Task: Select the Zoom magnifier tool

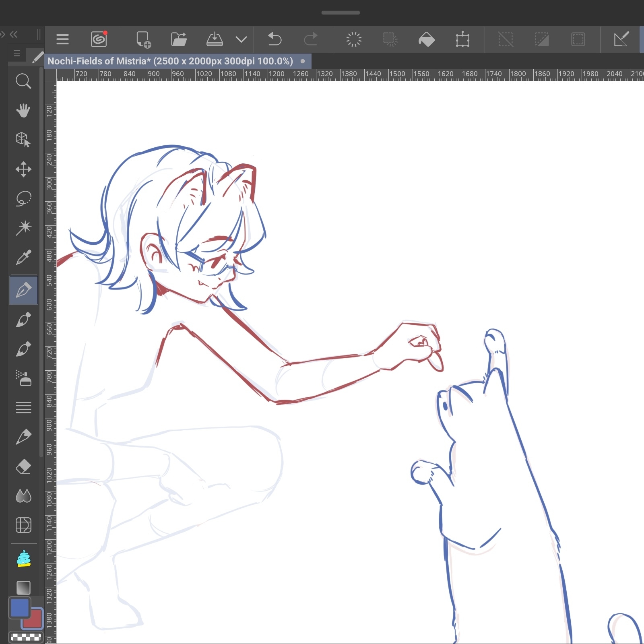Action: click(x=23, y=81)
